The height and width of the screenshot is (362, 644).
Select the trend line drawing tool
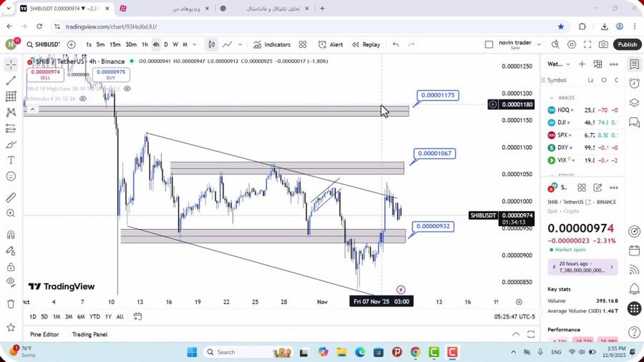pyautogui.click(x=11, y=81)
